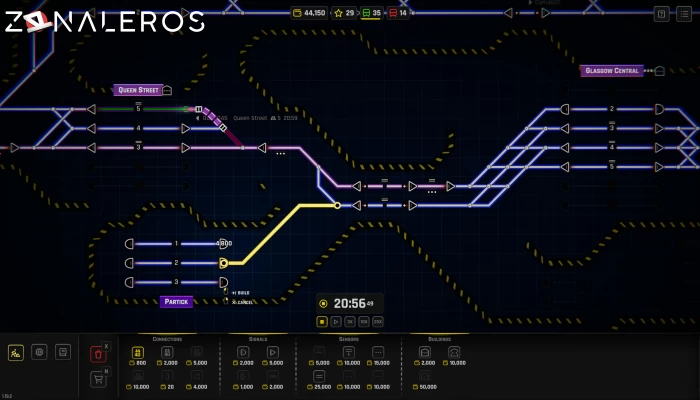The height and width of the screenshot is (400, 700).
Task: Click the money counter 44,150
Action: tap(309, 13)
